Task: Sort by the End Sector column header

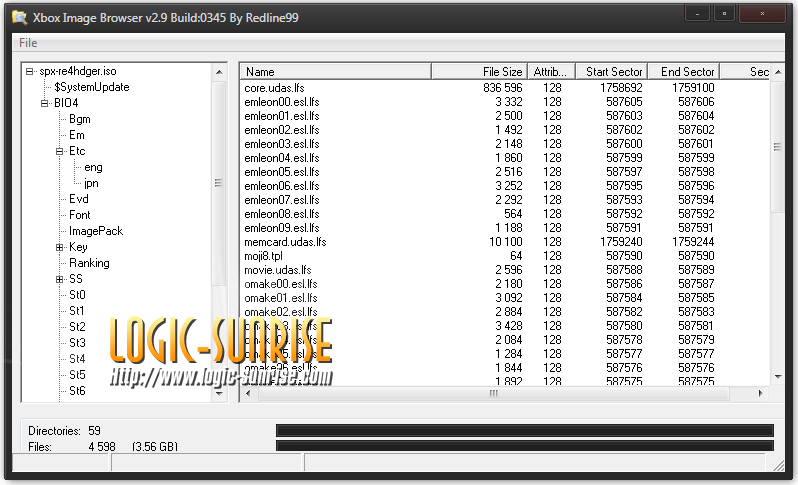Action: [684, 72]
